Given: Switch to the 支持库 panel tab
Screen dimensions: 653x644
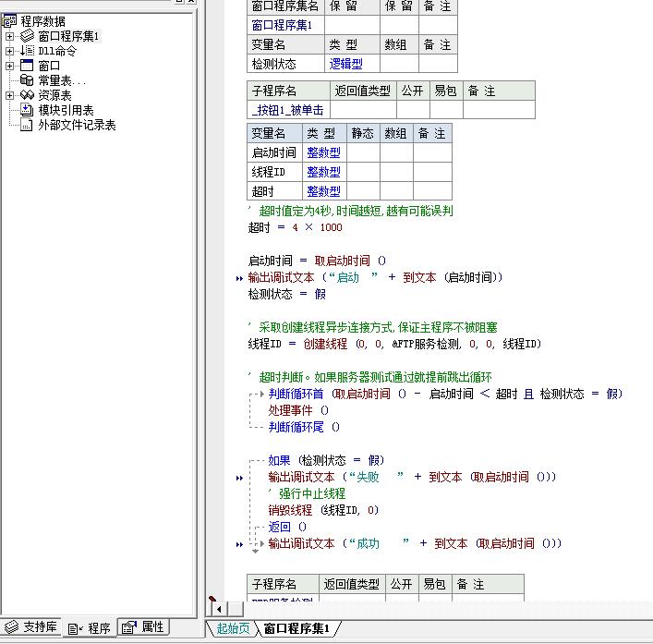Looking at the screenshot, I should tap(30, 627).
